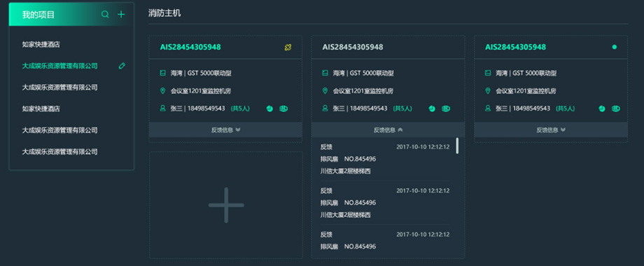The height and width of the screenshot is (266, 644).
Task: Click the (共5人) link on first card
Action: click(x=240, y=108)
